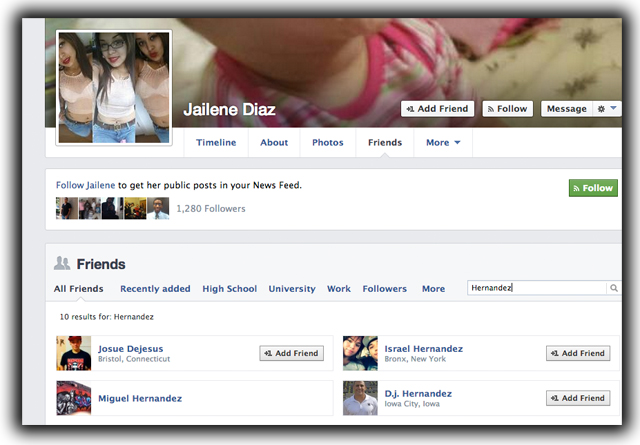Expand the More tab dropdown in profile navigation
640x445 pixels.
tap(443, 143)
